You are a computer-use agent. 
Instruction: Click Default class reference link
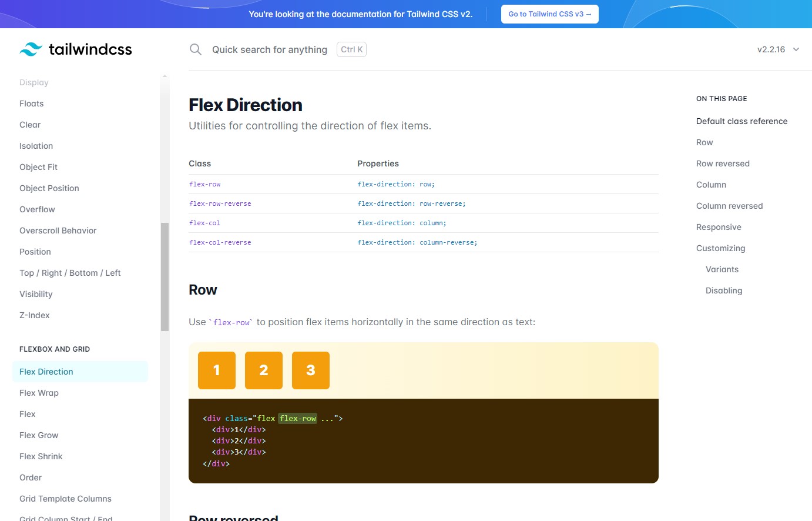pos(741,121)
